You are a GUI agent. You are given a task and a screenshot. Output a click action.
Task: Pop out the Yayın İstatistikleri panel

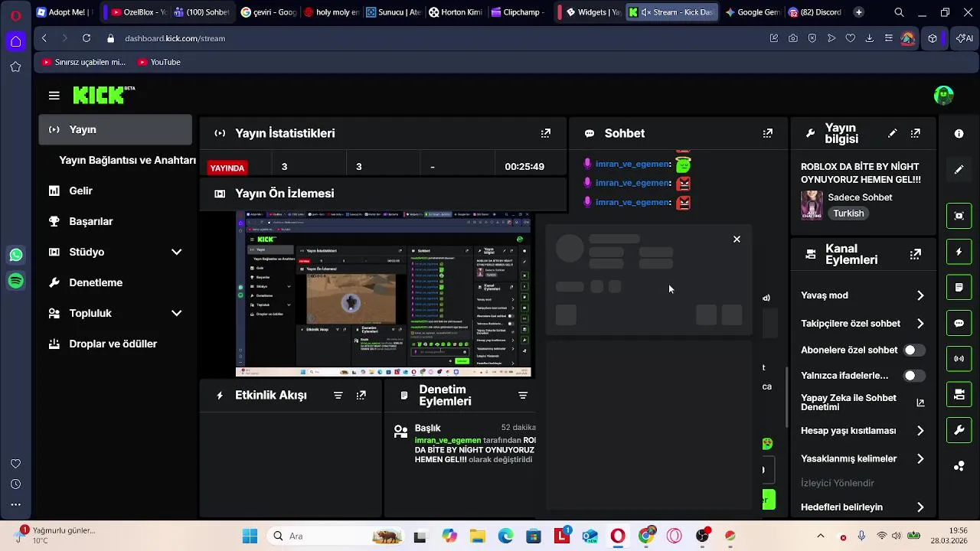(x=546, y=133)
